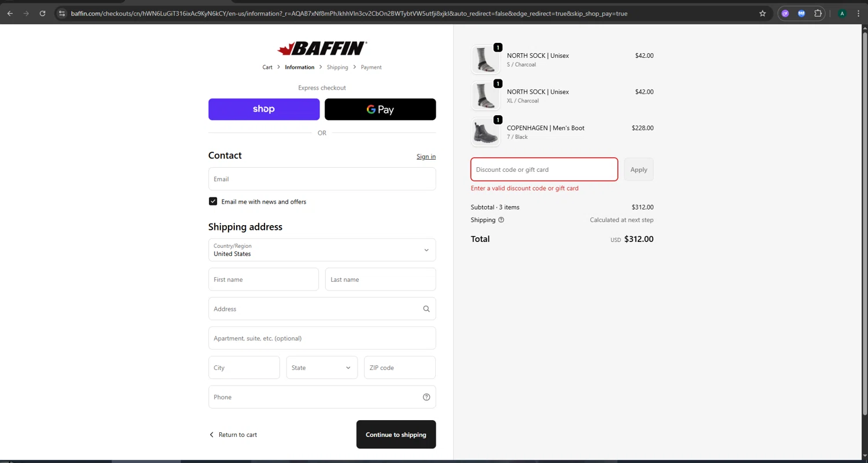Click the COPENHAGEN | Men's Boot text
868x463 pixels.
(546, 128)
